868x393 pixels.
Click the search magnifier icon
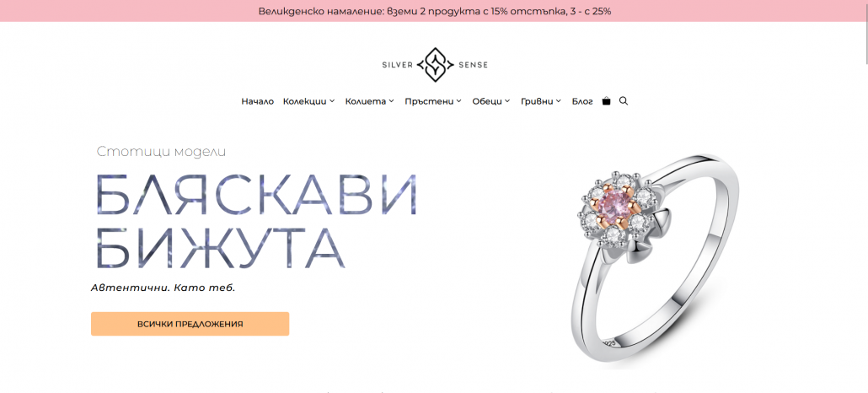click(x=624, y=101)
